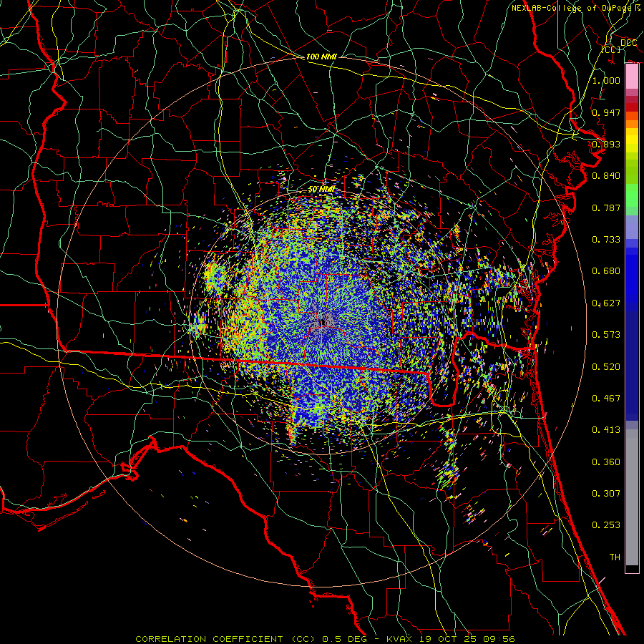Click the TH threshold label on the legend
The width and height of the screenshot is (644, 644).
(615, 557)
